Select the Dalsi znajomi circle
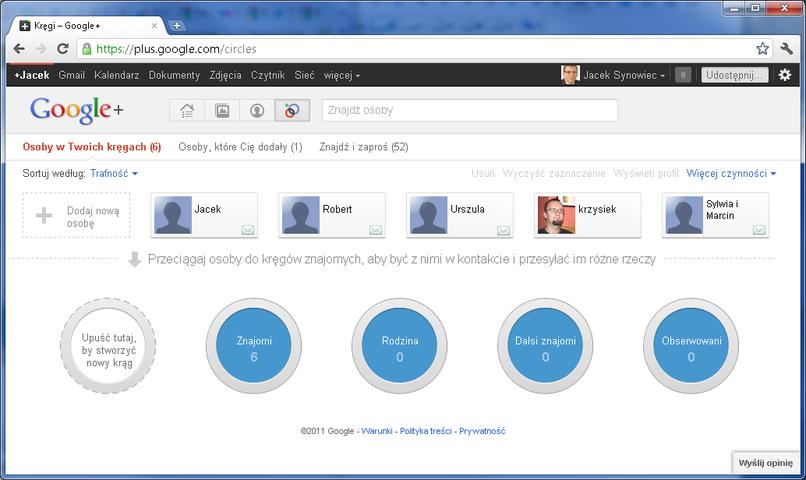The width and height of the screenshot is (806, 480). tap(545, 346)
